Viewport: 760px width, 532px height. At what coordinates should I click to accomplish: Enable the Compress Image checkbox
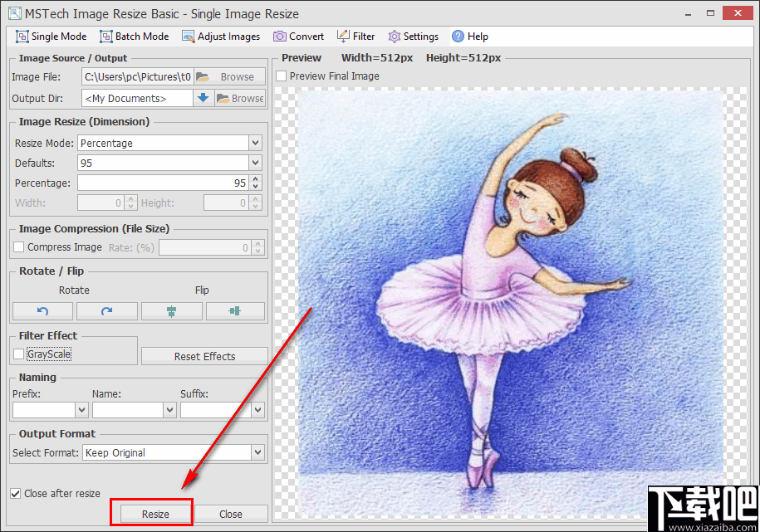[19, 247]
